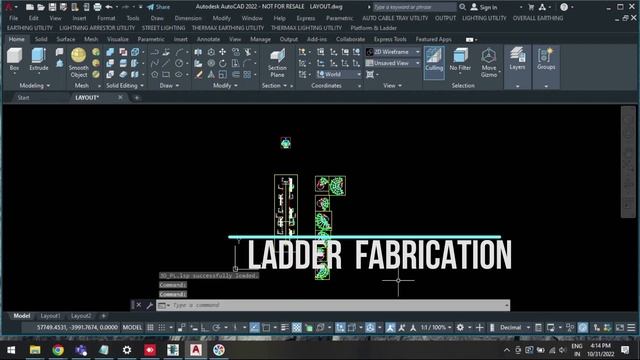Open the annotation scale 1:1 / 100% dropdown
Image resolution: width=640 pixels, height=360 pixels.
pos(436,327)
